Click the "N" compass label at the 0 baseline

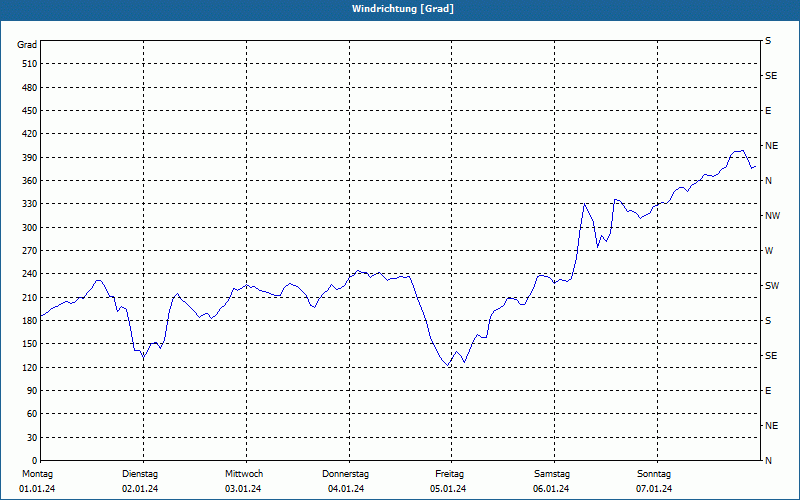pyautogui.click(x=769, y=461)
